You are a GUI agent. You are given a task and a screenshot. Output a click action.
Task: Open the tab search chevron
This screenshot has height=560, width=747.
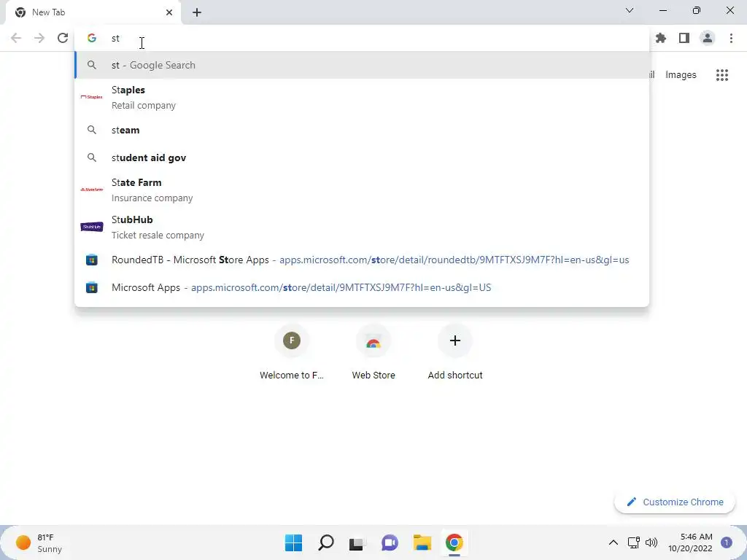pos(630,10)
